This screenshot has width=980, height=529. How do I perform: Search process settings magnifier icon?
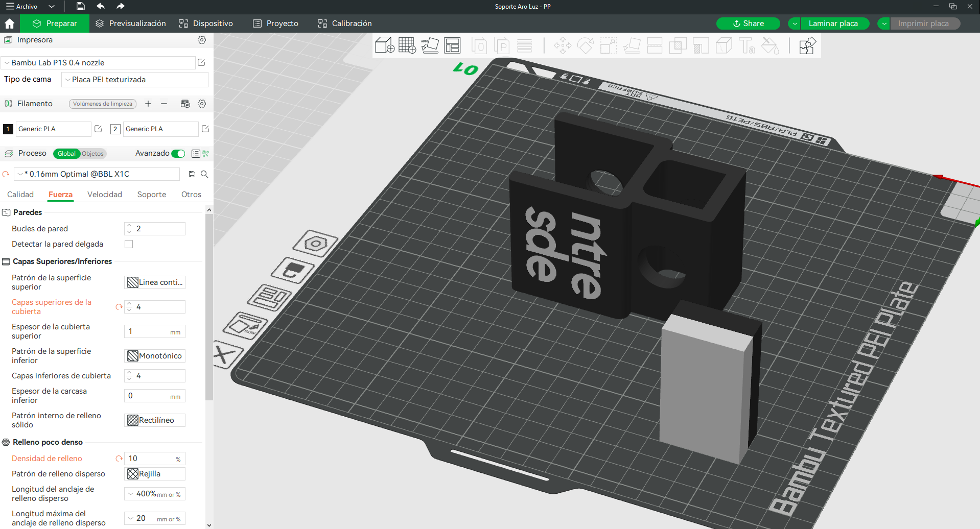coord(204,174)
